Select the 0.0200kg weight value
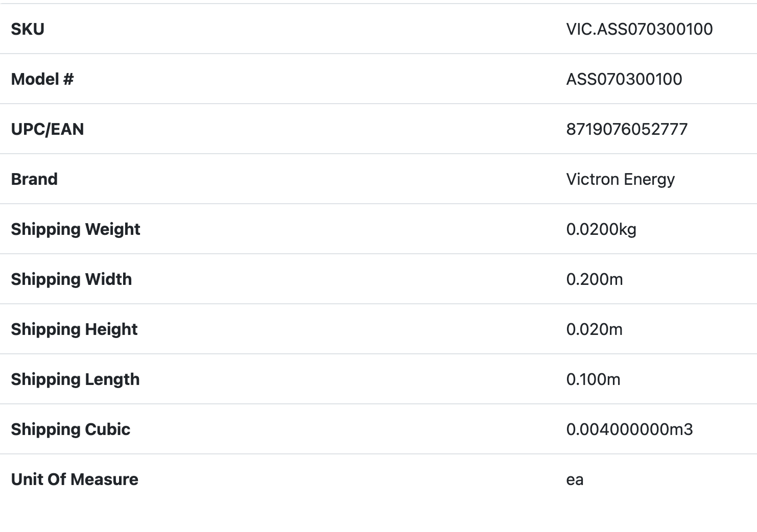This screenshot has height=532, width=757. tap(601, 229)
